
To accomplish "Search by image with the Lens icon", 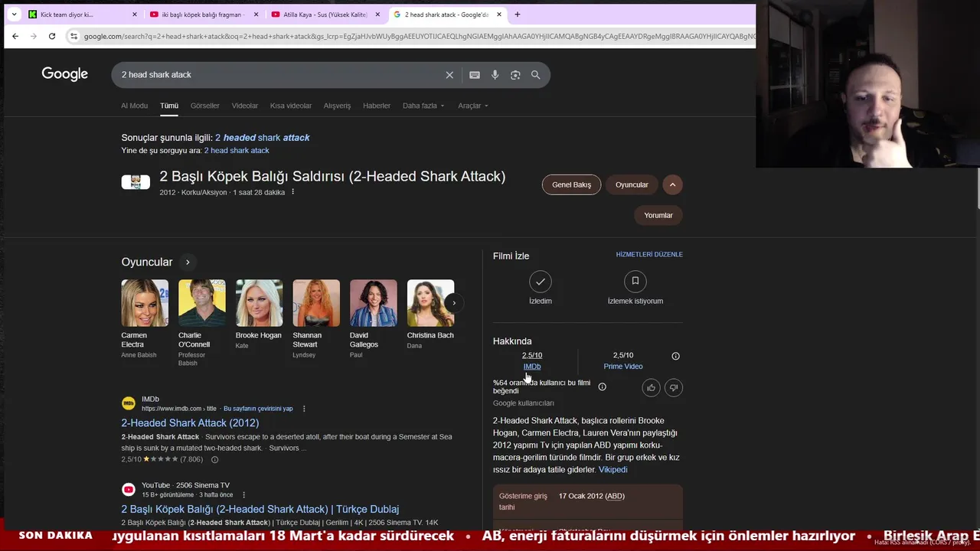I will (515, 75).
